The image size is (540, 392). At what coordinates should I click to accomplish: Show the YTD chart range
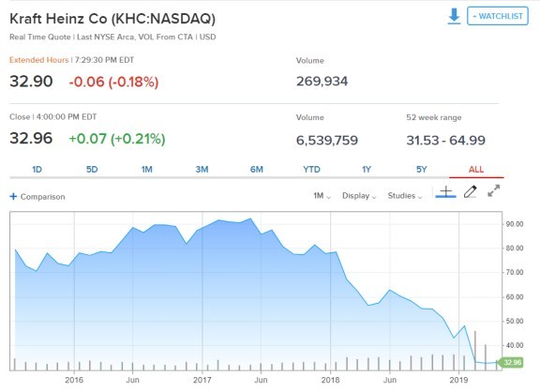311,170
